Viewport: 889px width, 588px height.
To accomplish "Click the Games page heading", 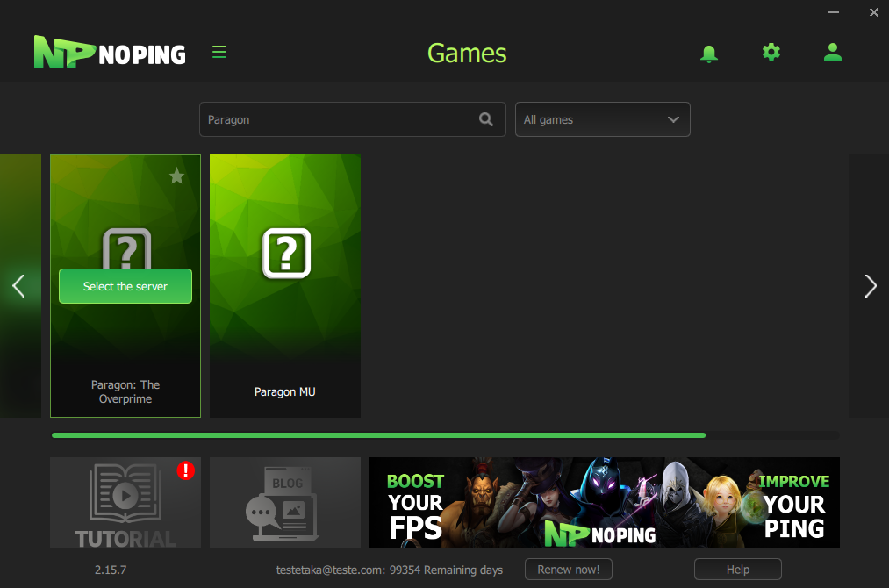I will click(467, 54).
